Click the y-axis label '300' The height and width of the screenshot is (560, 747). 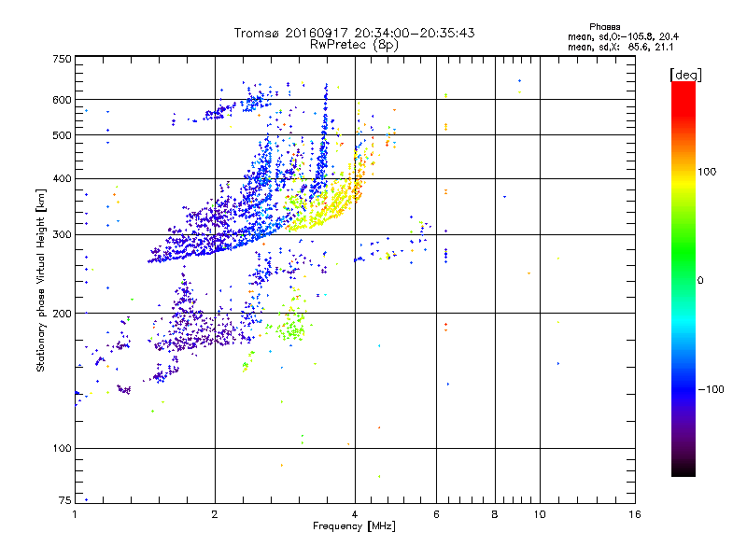point(62,234)
